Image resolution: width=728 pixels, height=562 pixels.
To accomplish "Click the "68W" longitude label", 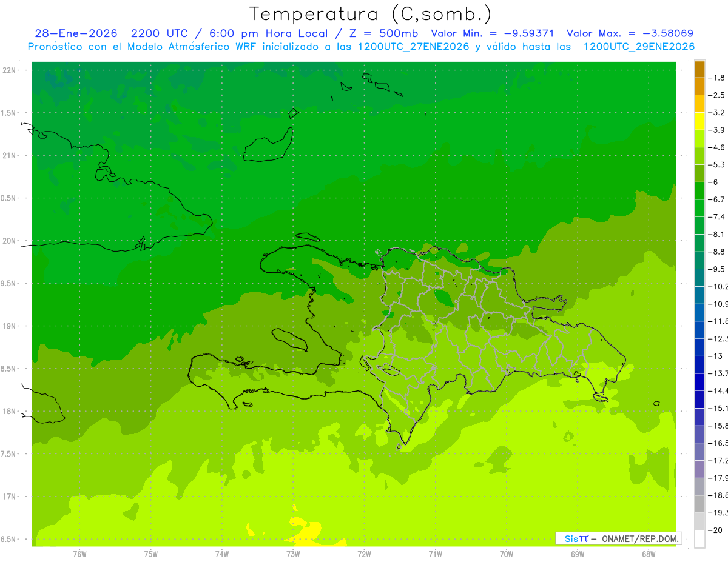I will (649, 554).
